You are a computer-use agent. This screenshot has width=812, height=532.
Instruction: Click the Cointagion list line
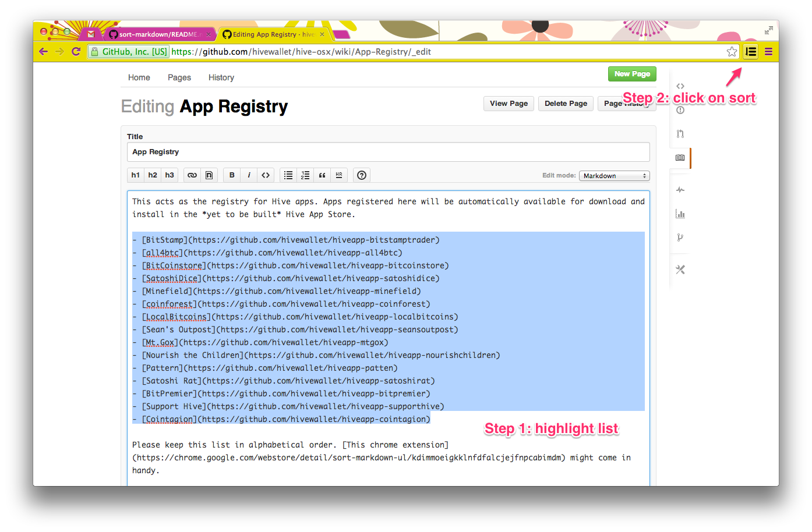click(281, 419)
